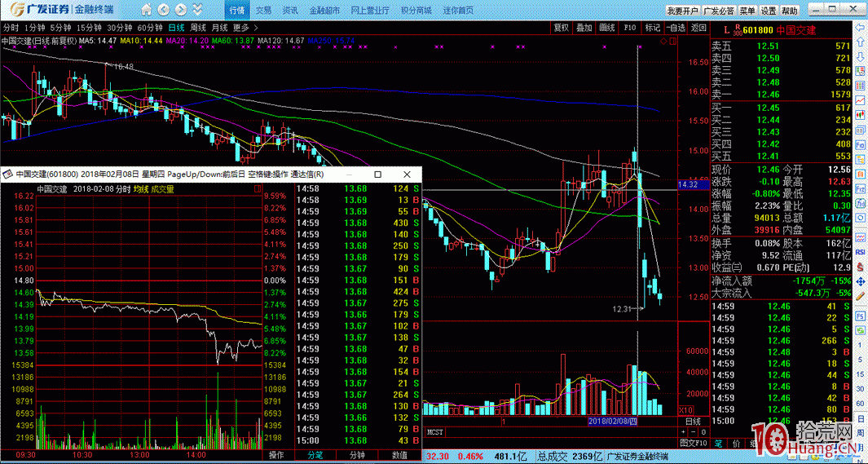The width and height of the screenshot is (868, 464).
Task: Click the line-chart icon in right sidebar
Action: pos(861,99)
